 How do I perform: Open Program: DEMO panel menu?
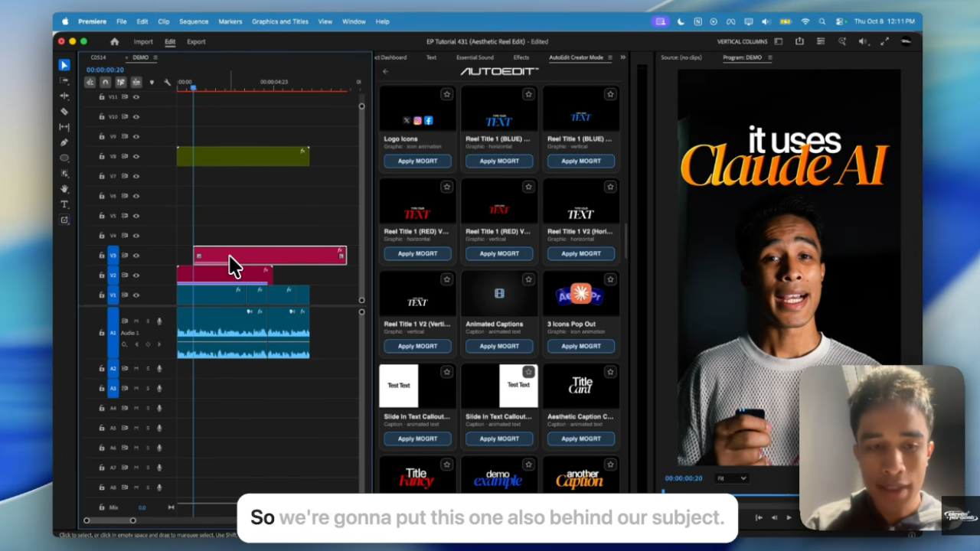tap(769, 57)
